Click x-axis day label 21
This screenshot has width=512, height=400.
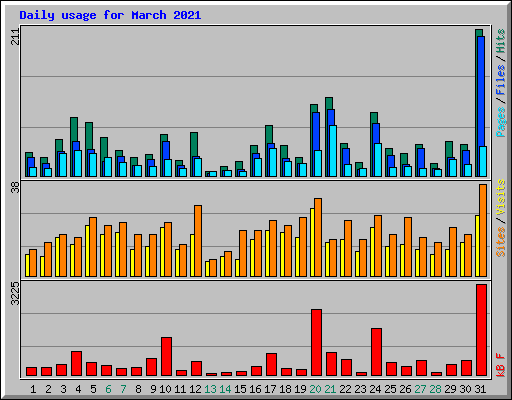(330, 389)
